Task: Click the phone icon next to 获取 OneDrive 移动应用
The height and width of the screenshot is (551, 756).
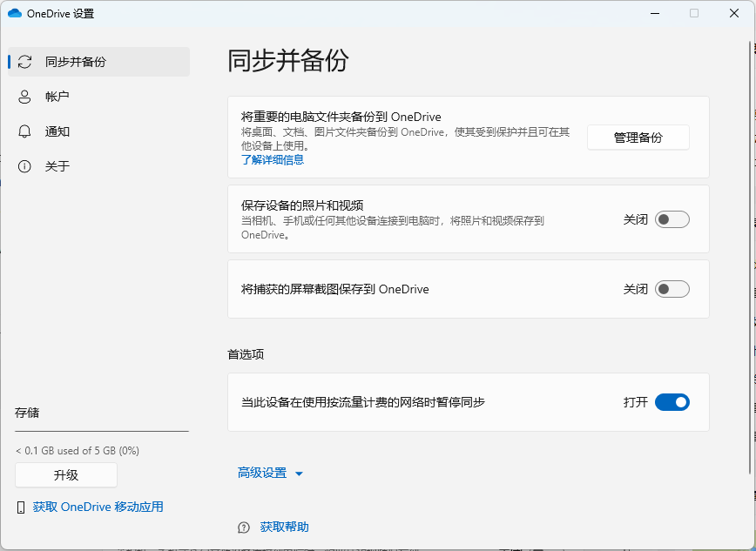Action: click(19, 507)
